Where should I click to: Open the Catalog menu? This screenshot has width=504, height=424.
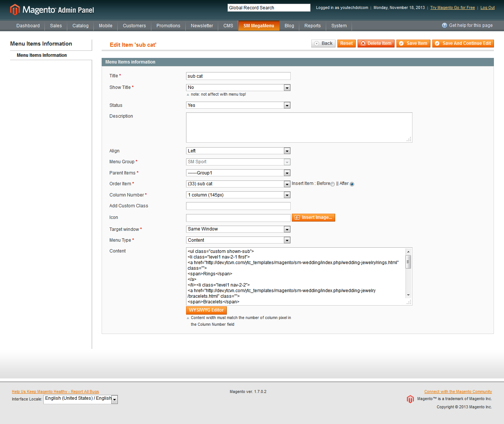tap(80, 26)
